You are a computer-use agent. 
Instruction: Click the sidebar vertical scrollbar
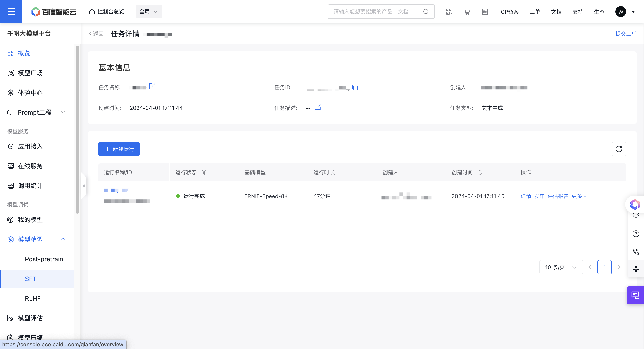[x=77, y=129]
